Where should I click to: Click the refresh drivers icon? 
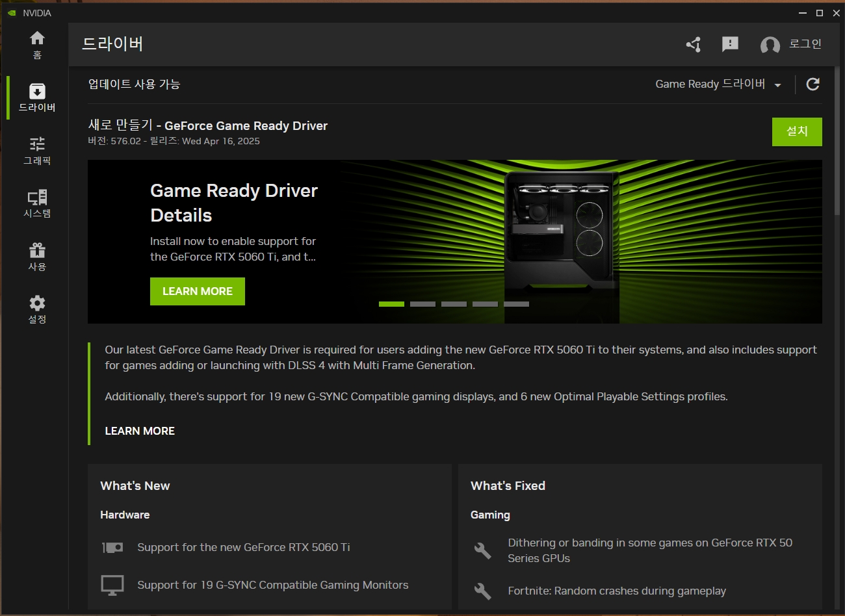point(812,84)
